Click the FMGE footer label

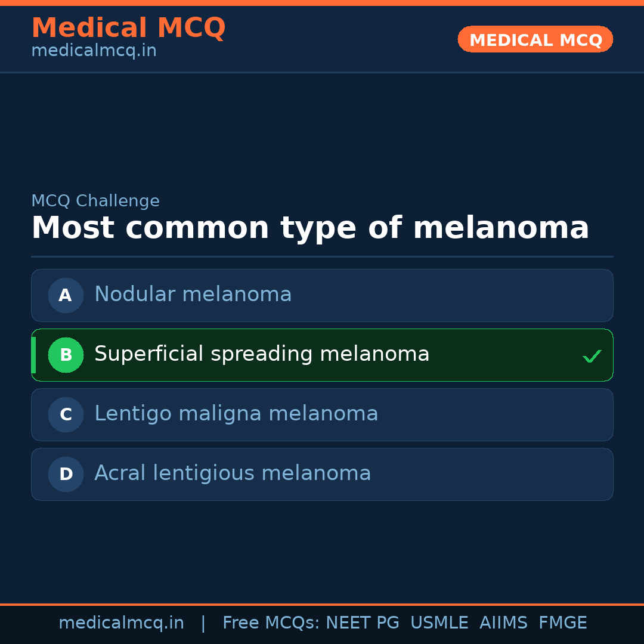coord(562,623)
